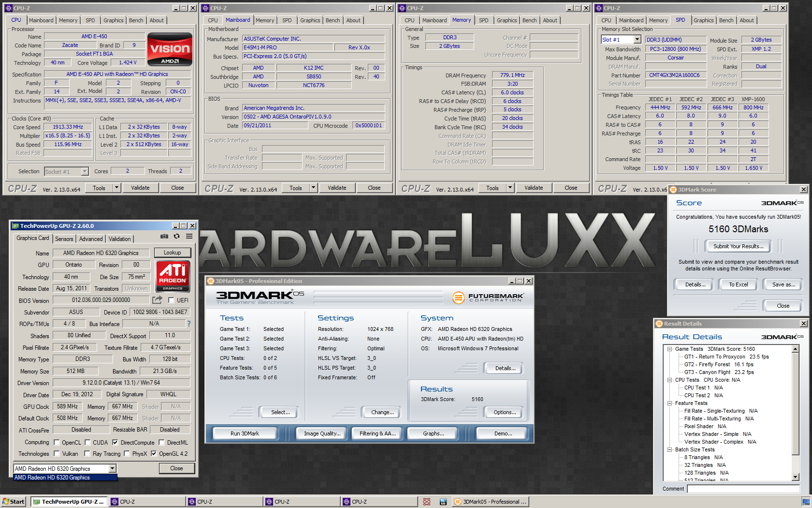Open Tools dropdown arrow in CPU-Z Memory window
812x508 pixels.
point(510,188)
